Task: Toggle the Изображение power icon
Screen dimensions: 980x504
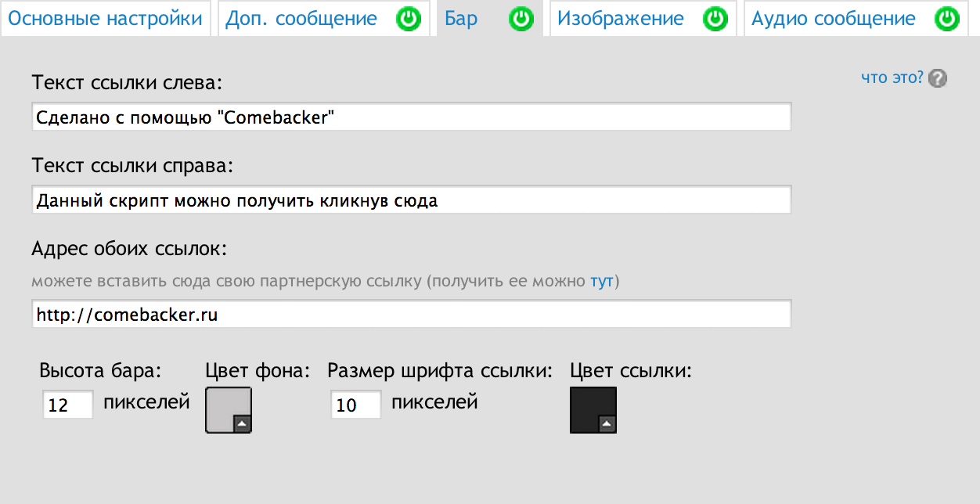Action: pyautogui.click(x=715, y=19)
